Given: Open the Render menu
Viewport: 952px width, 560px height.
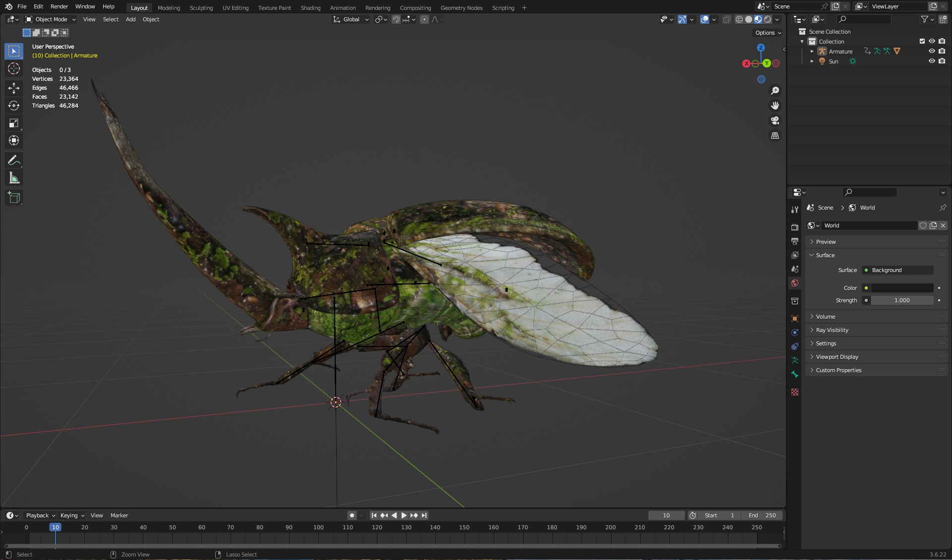Looking at the screenshot, I should [x=59, y=6].
